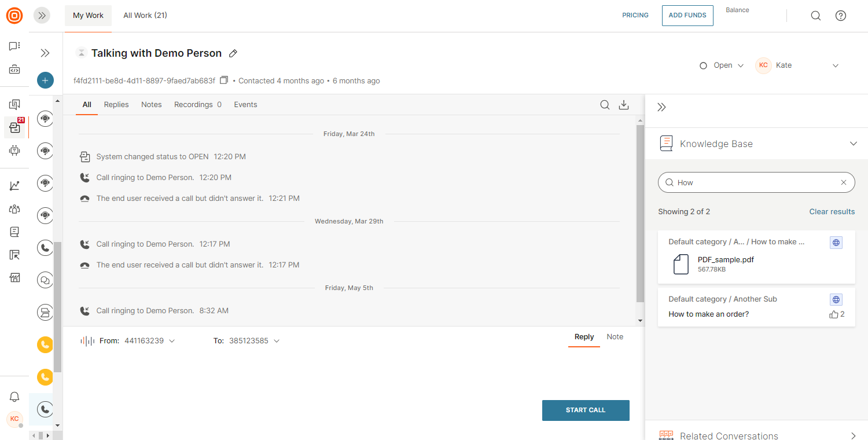Copy the conversation ID

[x=224, y=80]
